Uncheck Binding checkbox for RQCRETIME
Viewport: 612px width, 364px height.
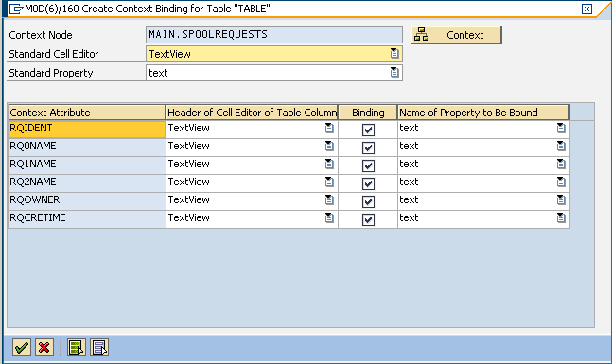point(368,219)
